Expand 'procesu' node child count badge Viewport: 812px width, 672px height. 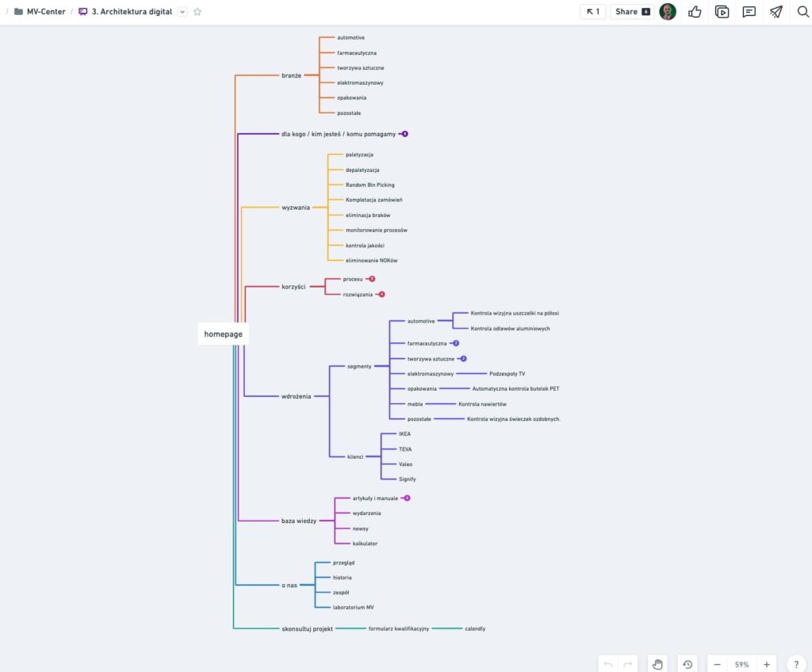(372, 279)
